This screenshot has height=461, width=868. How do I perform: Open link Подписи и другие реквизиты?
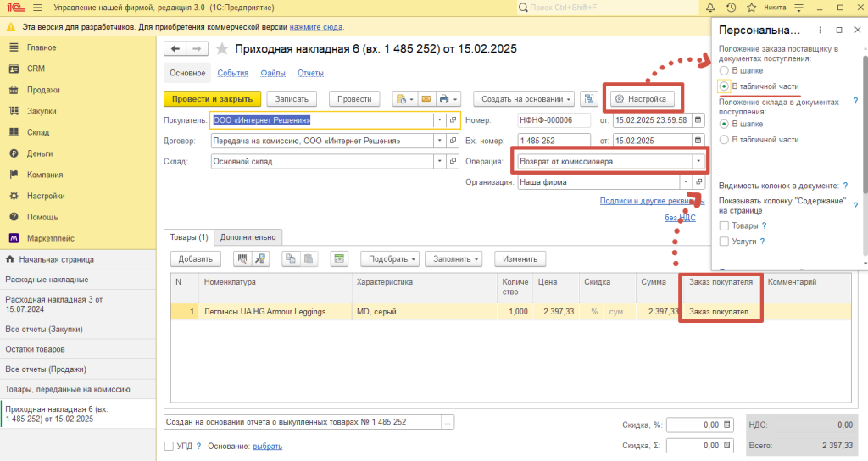[x=652, y=201]
